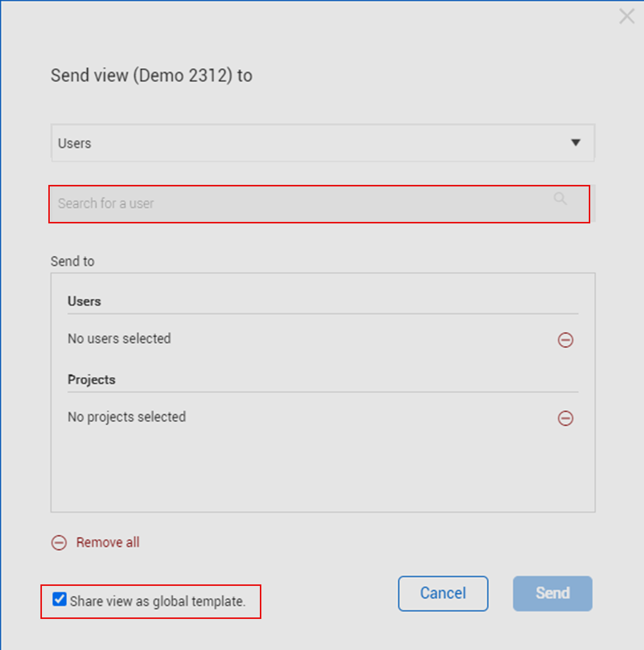Click the Remove all link

107,542
